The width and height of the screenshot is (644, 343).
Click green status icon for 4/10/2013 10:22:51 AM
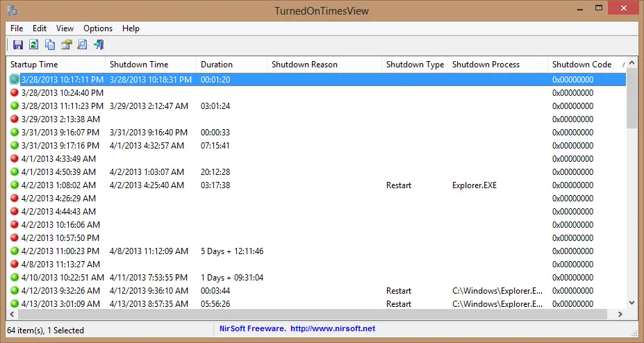tap(15, 277)
